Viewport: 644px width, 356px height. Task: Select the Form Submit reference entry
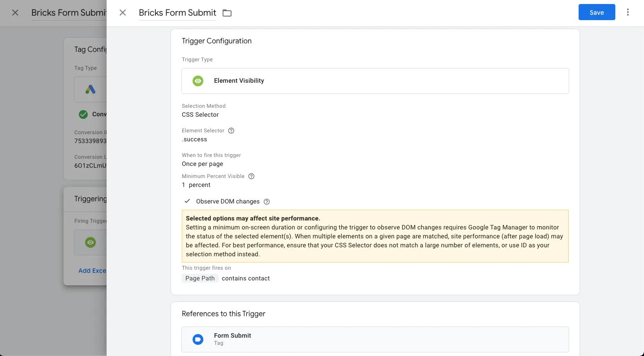pos(375,339)
